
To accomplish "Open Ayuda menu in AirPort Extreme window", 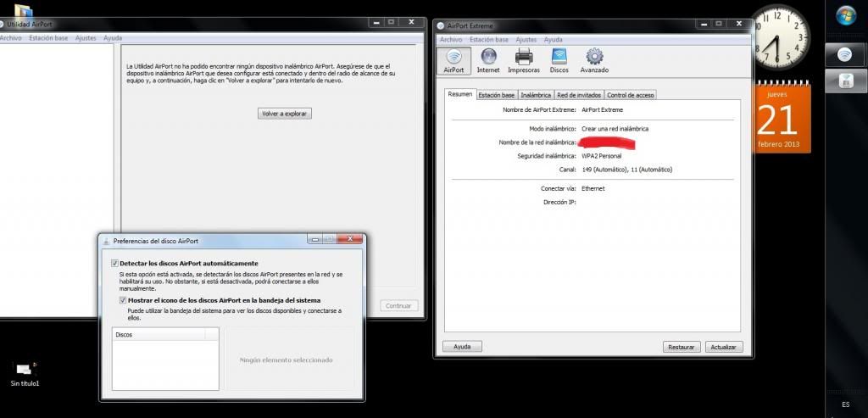I will (x=553, y=40).
